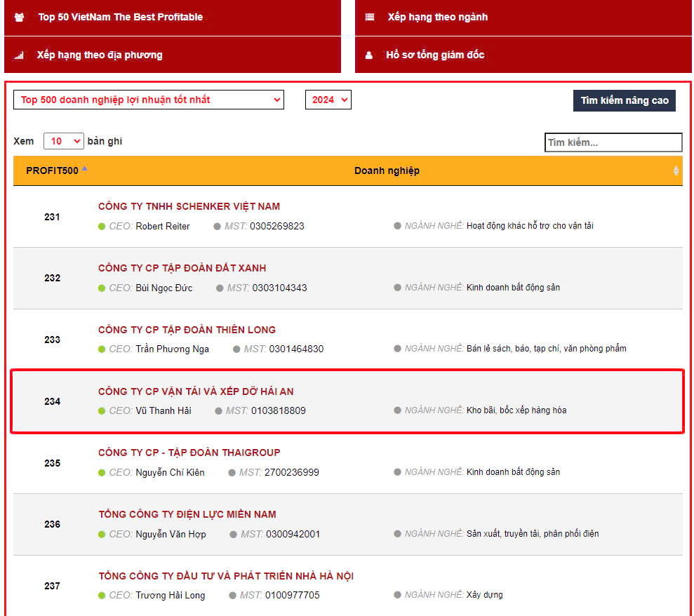Image resolution: width=694 pixels, height=616 pixels.
Task: Click the group icon beside Top 50 VietNam
Action: point(19,18)
